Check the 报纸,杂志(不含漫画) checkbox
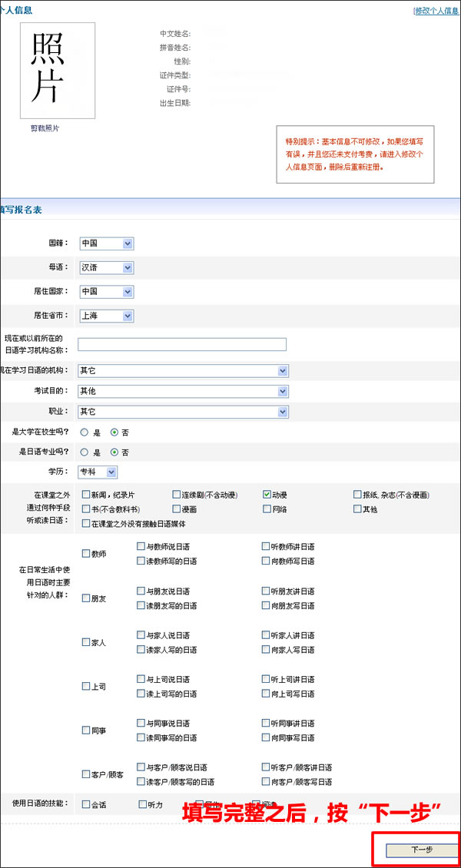Image resolution: width=461 pixels, height=868 pixels. coord(357,495)
